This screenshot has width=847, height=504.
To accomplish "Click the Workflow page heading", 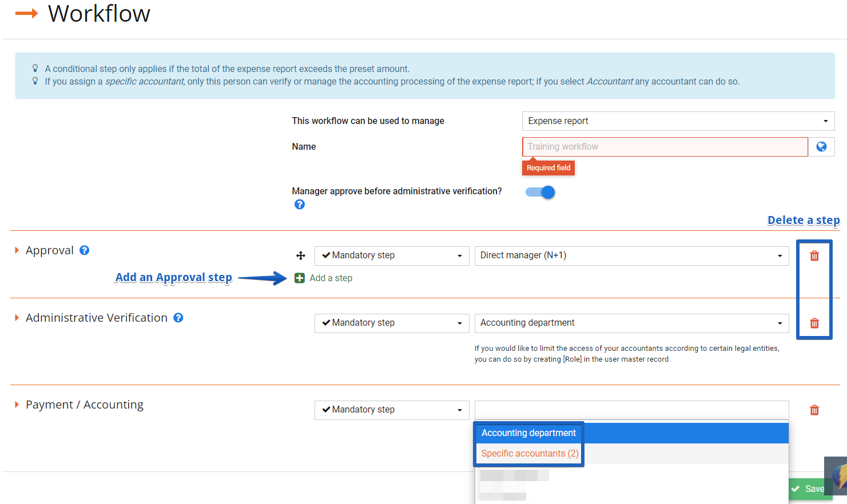I will (99, 14).
